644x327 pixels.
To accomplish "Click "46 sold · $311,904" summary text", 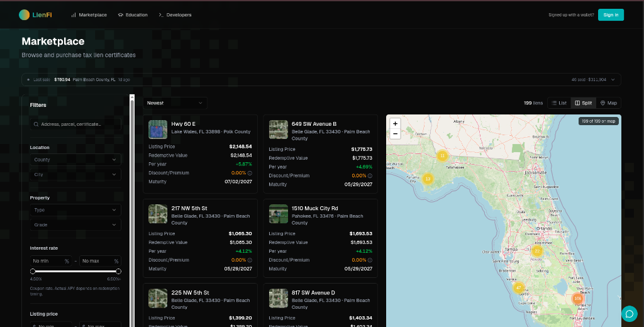I will tap(589, 80).
